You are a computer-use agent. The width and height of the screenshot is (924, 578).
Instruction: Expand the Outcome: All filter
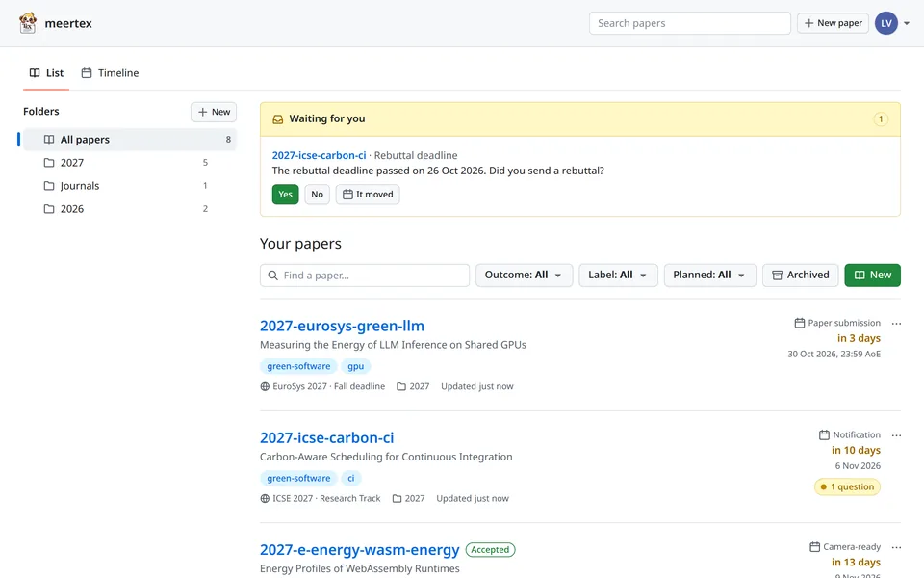click(x=524, y=275)
